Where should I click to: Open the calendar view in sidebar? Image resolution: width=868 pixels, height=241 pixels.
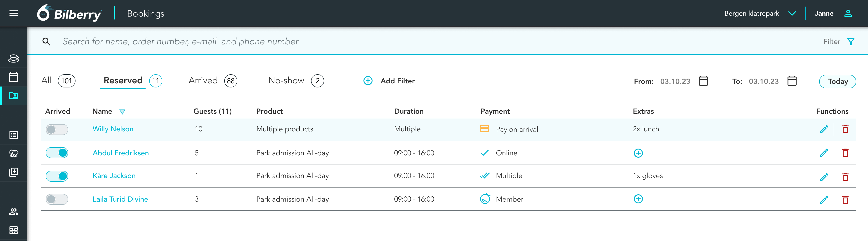click(x=14, y=77)
